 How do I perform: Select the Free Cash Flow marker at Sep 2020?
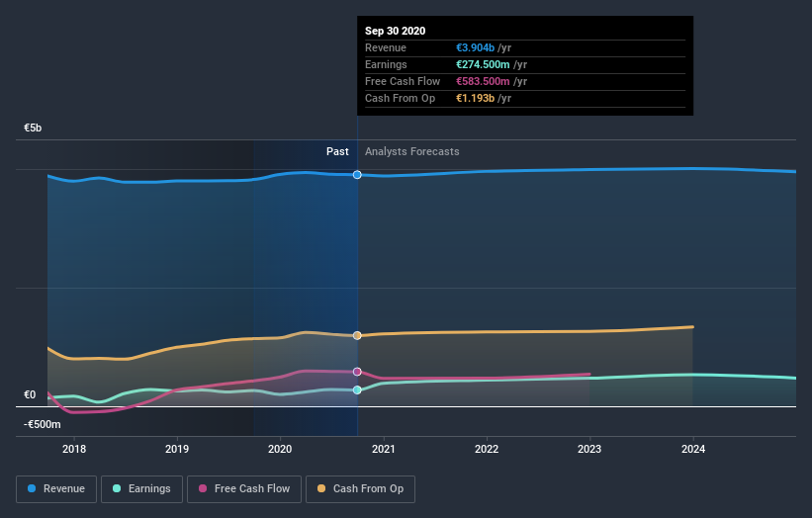357,372
